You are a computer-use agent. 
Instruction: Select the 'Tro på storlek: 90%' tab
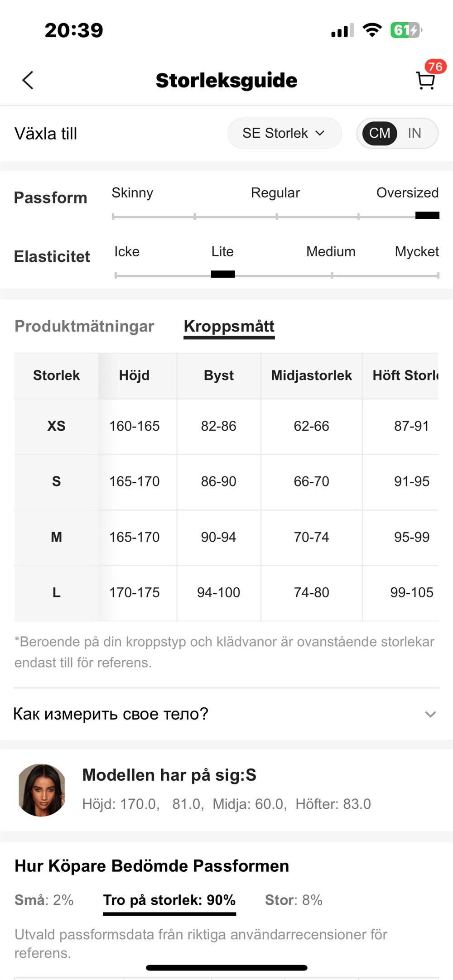pyautogui.click(x=169, y=900)
